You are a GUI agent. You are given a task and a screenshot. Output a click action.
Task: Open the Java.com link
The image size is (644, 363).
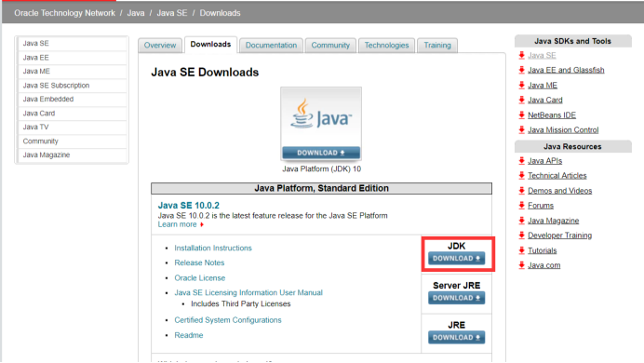[543, 265]
